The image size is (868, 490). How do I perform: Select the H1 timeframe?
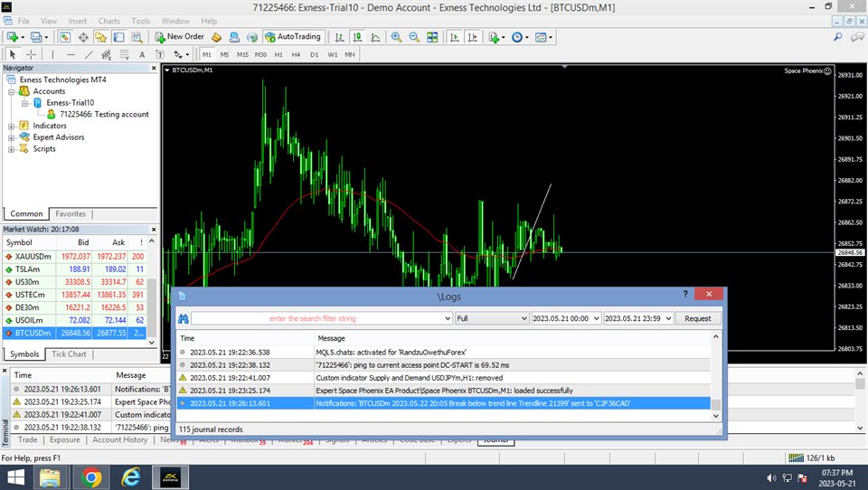278,55
